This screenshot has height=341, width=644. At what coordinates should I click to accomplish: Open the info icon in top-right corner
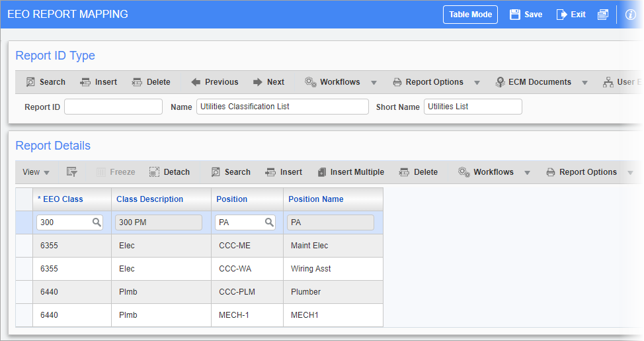point(630,15)
